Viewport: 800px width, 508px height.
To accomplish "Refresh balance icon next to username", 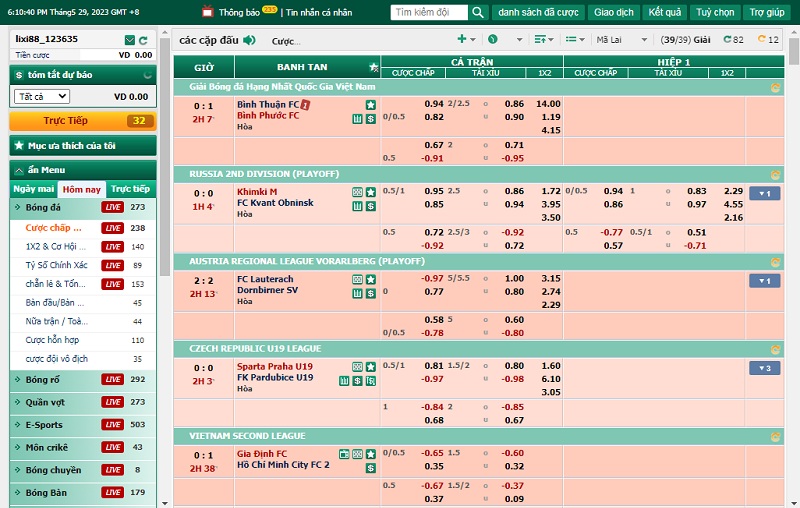I will point(143,40).
